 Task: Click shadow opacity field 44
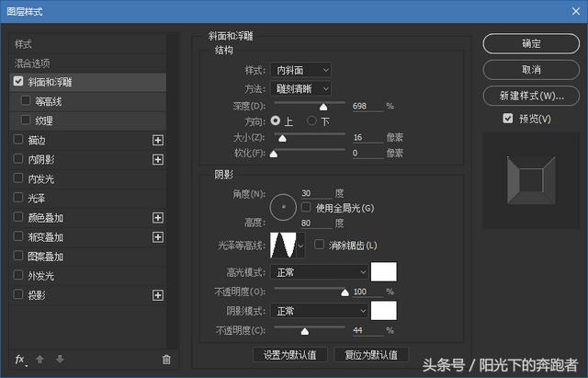(x=367, y=330)
